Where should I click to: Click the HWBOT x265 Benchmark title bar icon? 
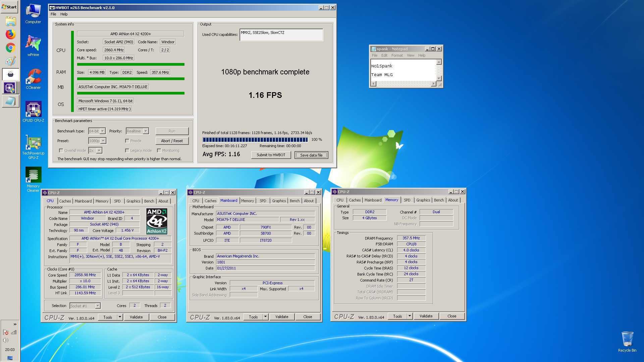[52, 7]
